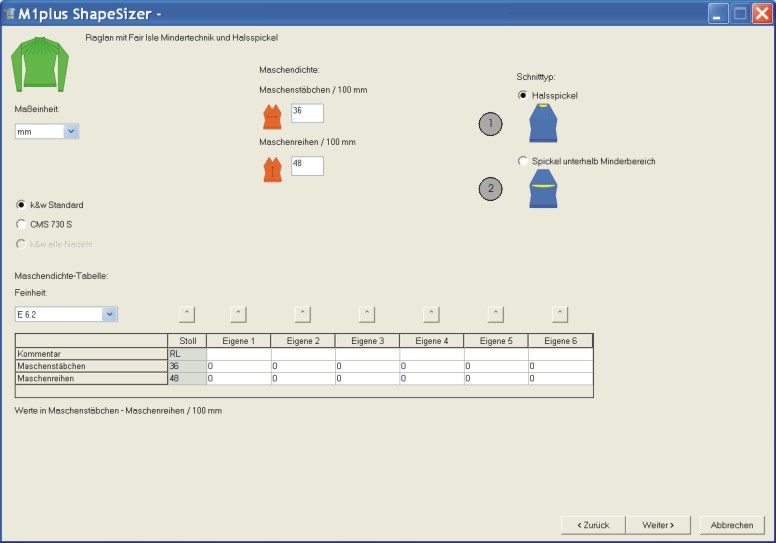Select the Halsspickel radio button
This screenshot has height=543, width=776.
tap(523, 95)
